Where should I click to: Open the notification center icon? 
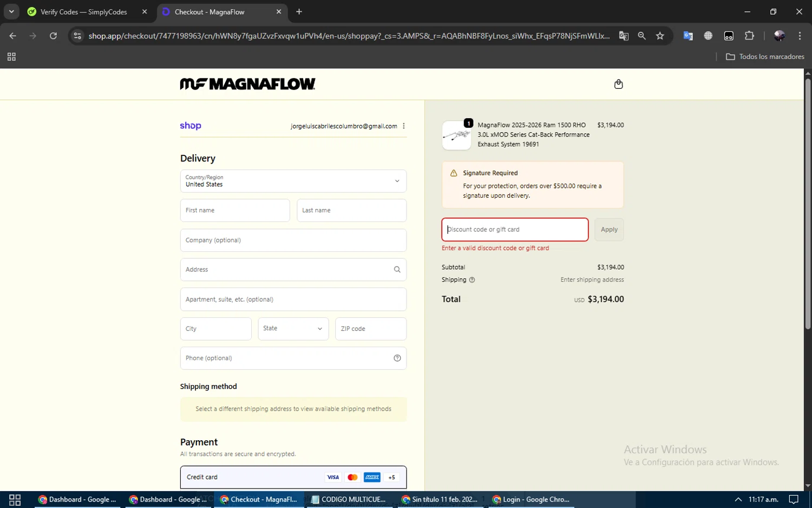click(794, 499)
